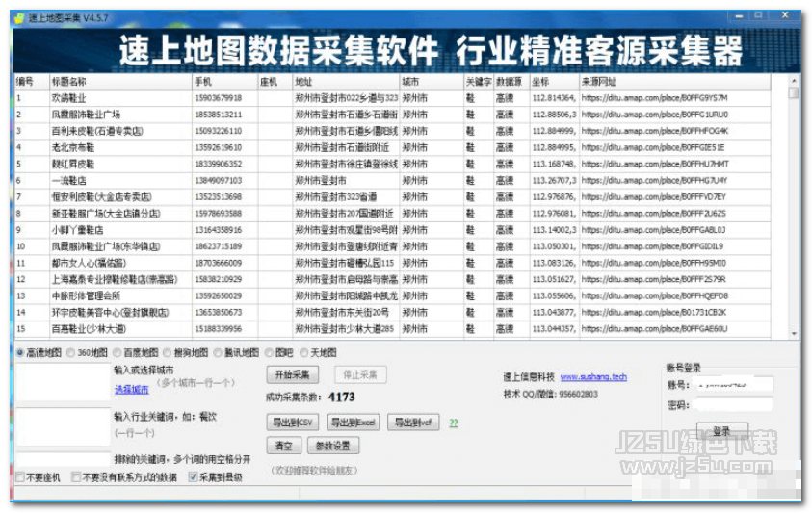Click the source URL ending B01731CB2K

(653, 313)
